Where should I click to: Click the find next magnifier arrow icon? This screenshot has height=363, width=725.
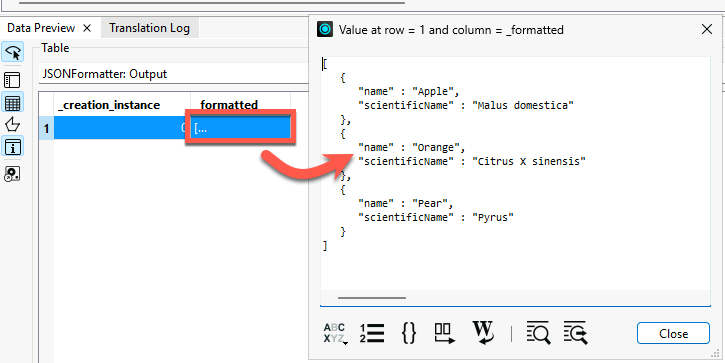(576, 333)
